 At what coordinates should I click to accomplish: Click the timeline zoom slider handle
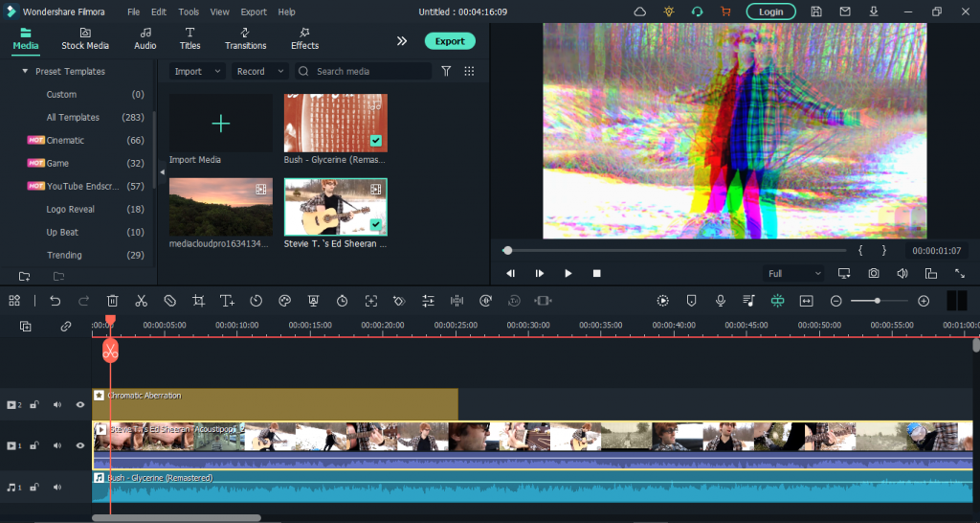point(878,301)
